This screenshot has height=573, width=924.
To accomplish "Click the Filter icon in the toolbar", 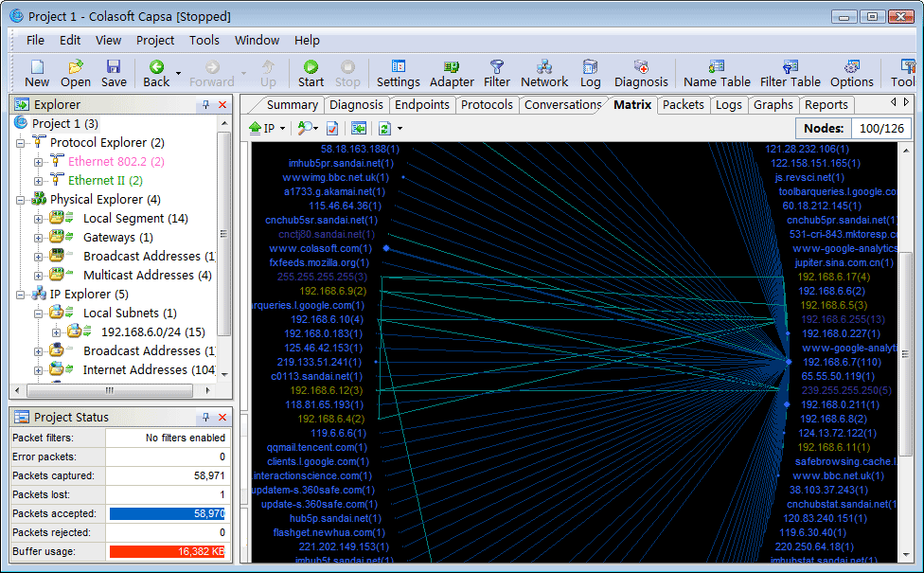I will pos(496,71).
